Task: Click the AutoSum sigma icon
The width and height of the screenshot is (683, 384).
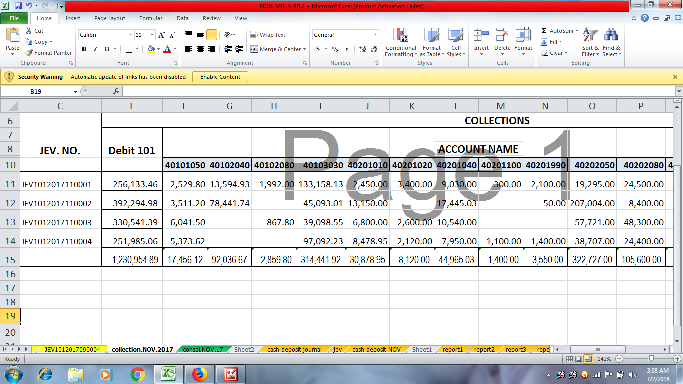Action: (544, 31)
